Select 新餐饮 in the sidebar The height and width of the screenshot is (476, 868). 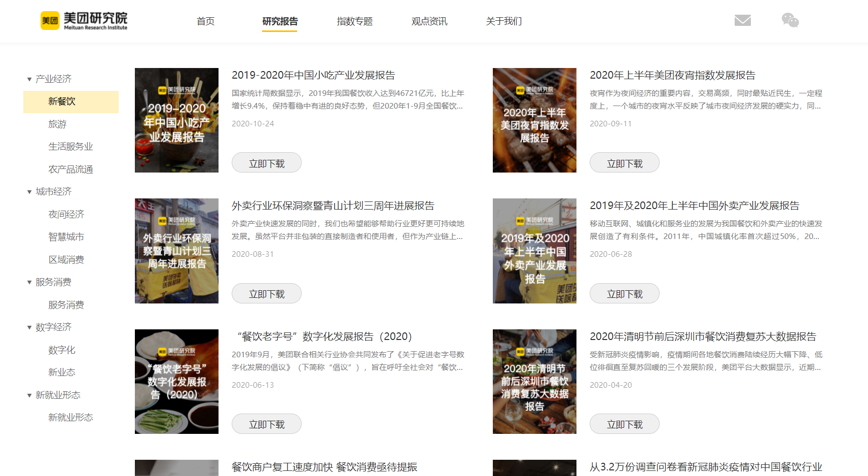(71, 101)
